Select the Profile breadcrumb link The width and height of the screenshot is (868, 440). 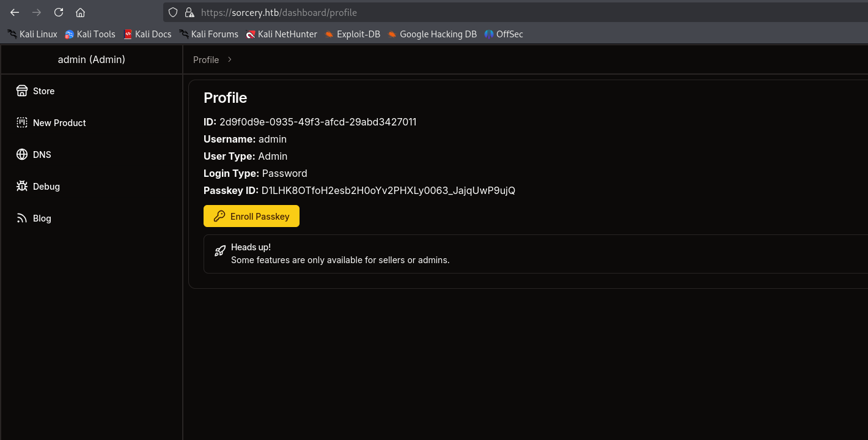point(206,59)
